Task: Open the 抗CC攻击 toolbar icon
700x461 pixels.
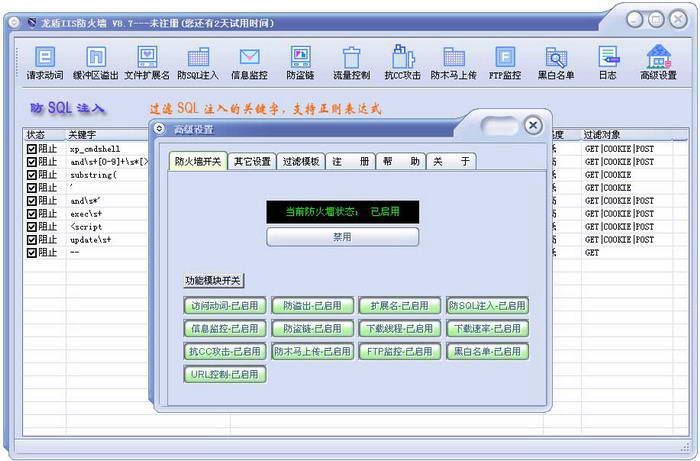Action: 403,63
